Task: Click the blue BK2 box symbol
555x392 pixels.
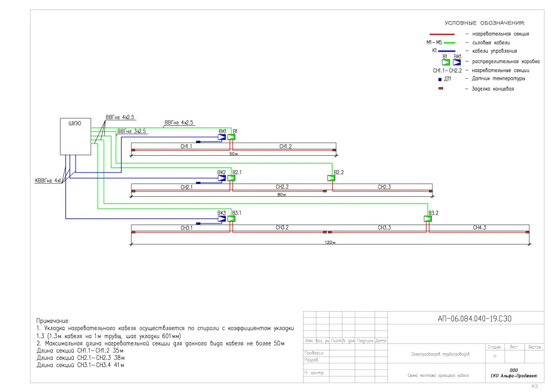Action: pyautogui.click(x=222, y=178)
